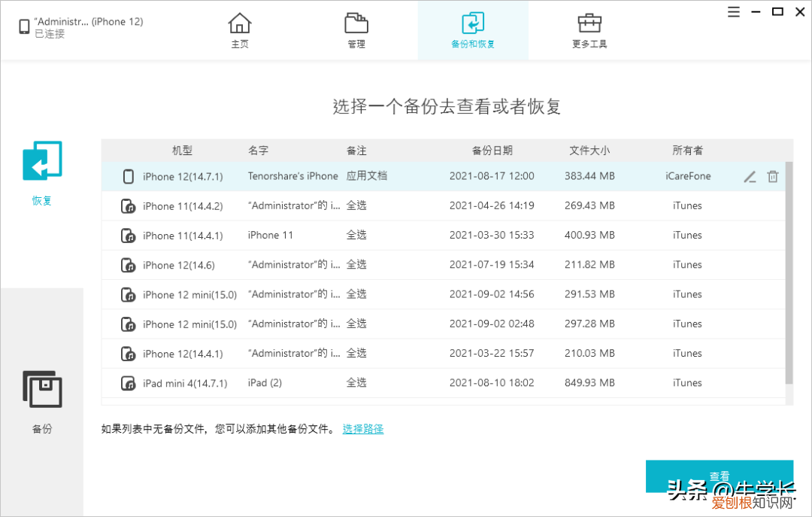Click the trash icon to delete first backup
Image resolution: width=812 pixels, height=517 pixels.
coord(772,176)
